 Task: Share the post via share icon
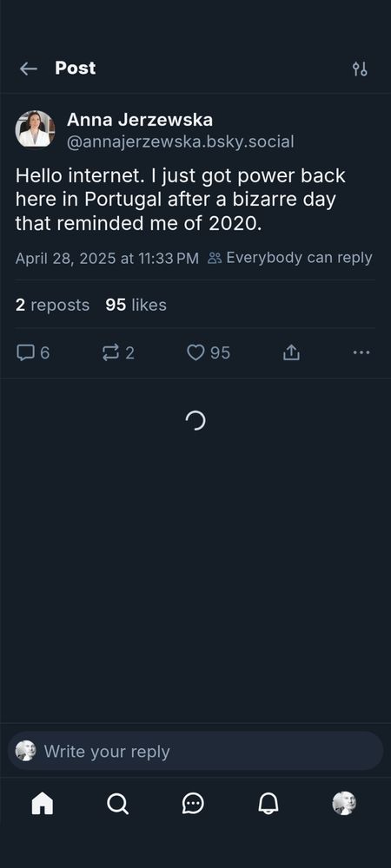[291, 352]
